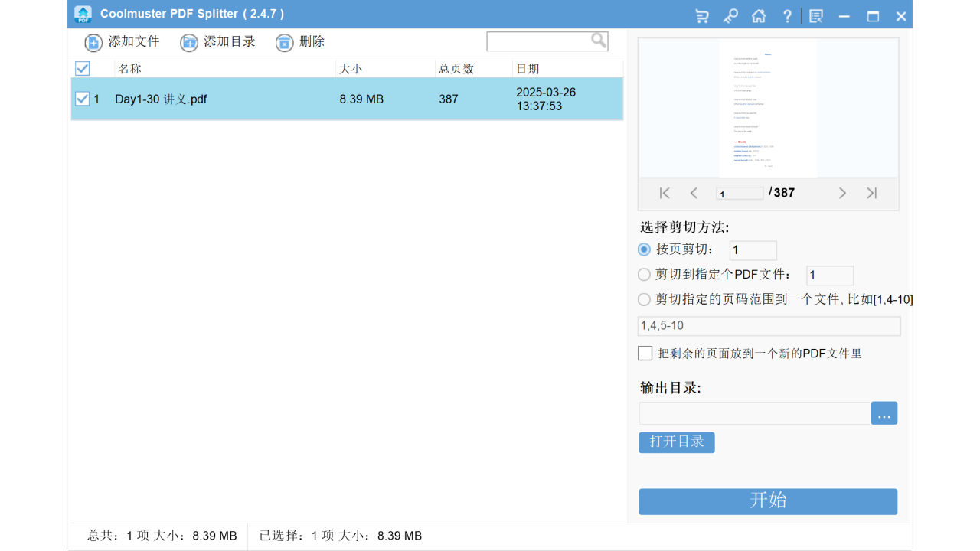Jump to last preview page
This screenshot has width=980, height=551.
click(x=871, y=193)
